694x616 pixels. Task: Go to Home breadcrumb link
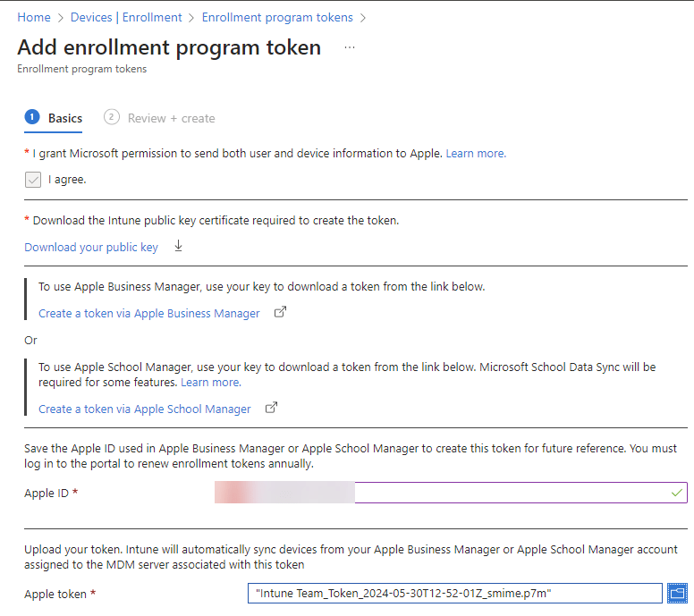point(34,17)
